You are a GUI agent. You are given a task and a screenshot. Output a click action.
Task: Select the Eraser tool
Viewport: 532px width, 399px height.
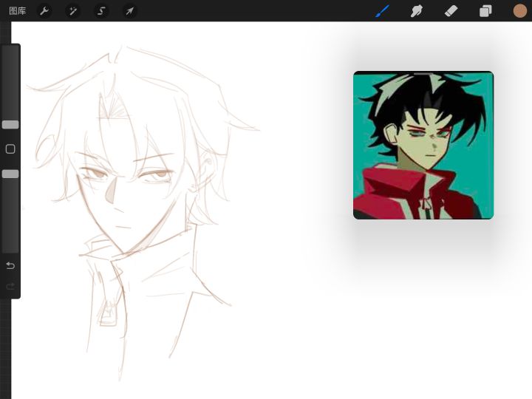tap(451, 11)
